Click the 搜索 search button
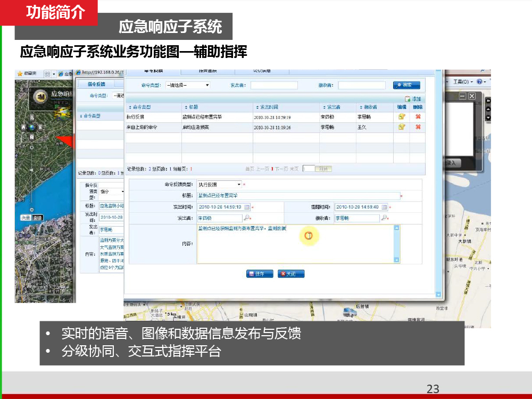Image resolution: width=532 pixels, height=399 pixels. tap(406, 85)
